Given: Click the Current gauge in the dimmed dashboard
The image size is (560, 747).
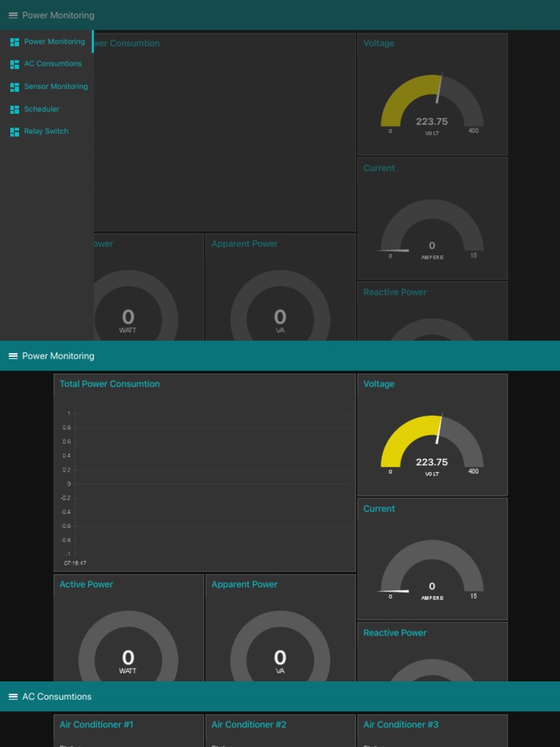Looking at the screenshot, I should (432, 225).
